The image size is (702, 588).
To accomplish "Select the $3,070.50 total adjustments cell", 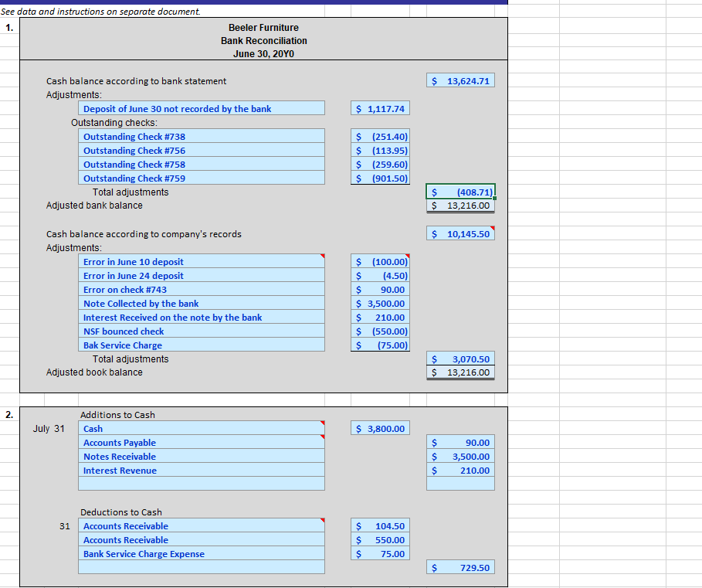I will pyautogui.click(x=460, y=359).
